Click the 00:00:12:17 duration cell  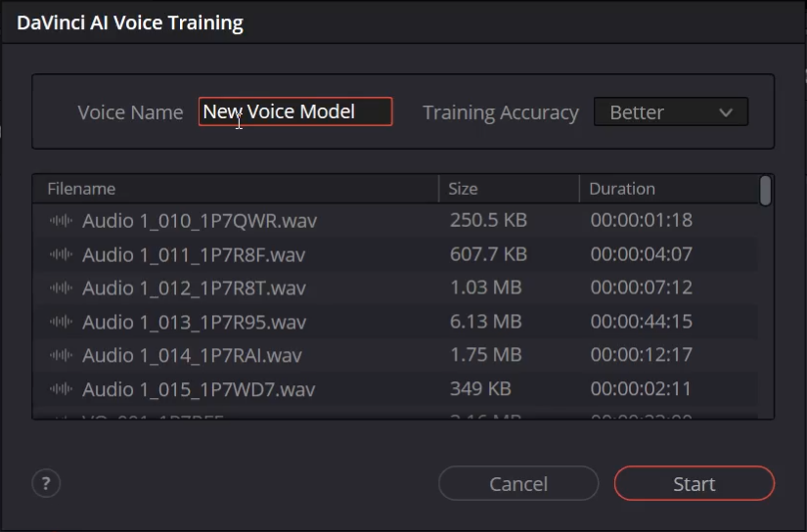pos(642,355)
